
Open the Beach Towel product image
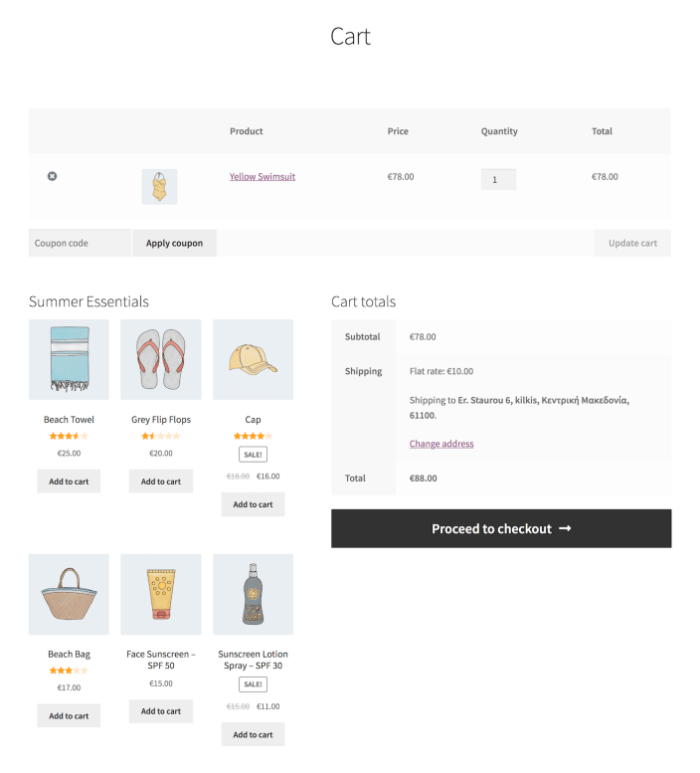tap(69, 359)
